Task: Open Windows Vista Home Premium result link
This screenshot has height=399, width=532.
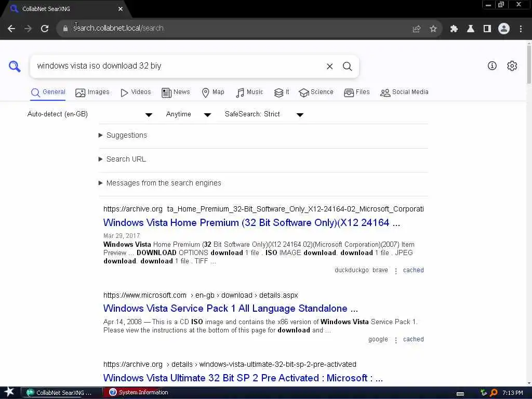Action: 251,223
